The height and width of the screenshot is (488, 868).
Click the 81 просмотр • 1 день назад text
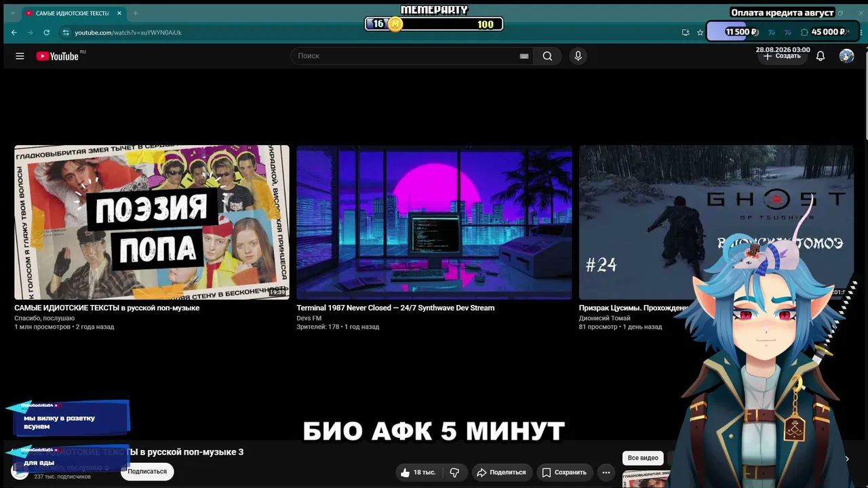click(620, 327)
